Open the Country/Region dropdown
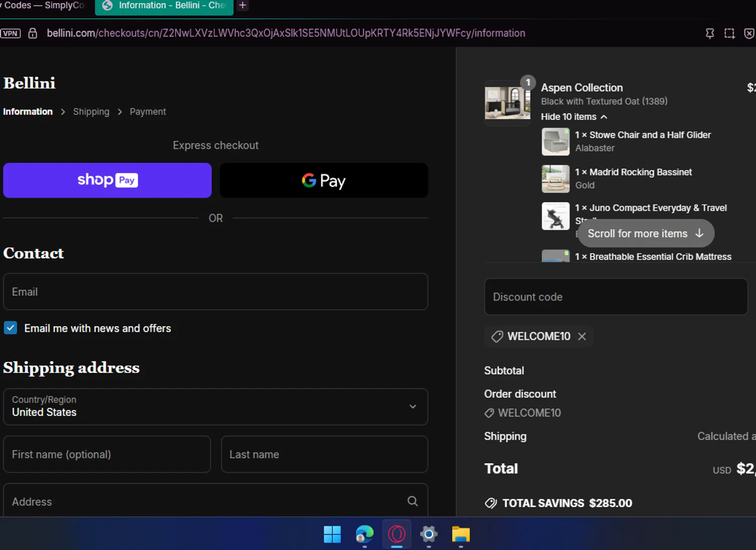The image size is (756, 550). [216, 406]
